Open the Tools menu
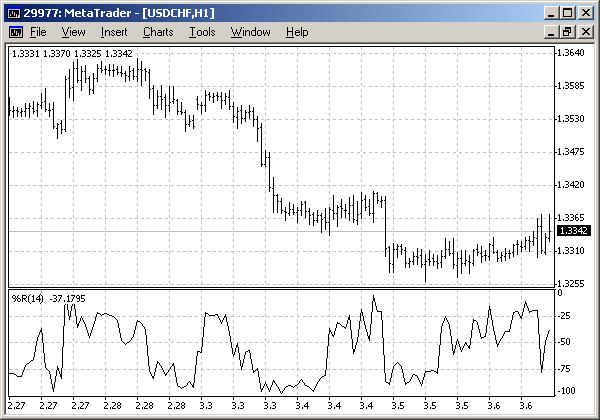The width and height of the screenshot is (600, 420). pyautogui.click(x=202, y=32)
